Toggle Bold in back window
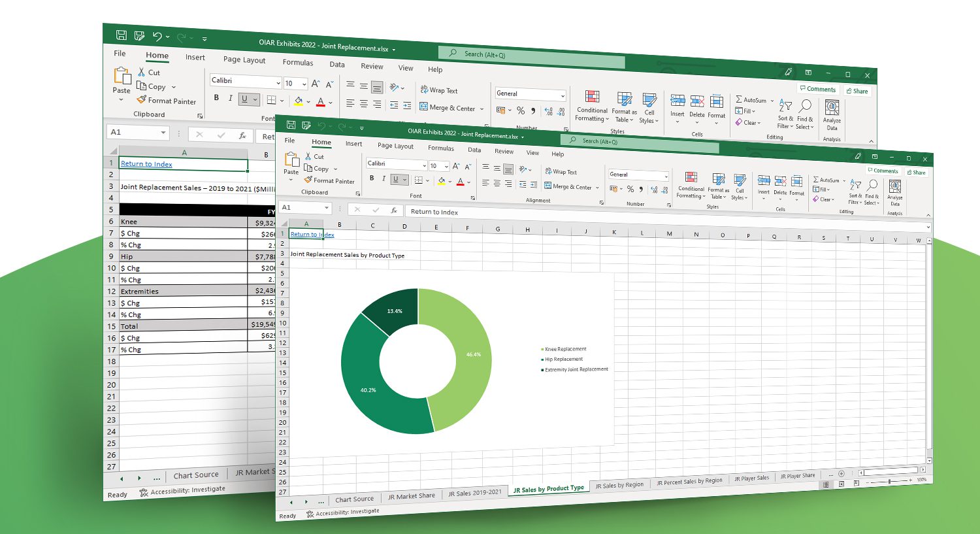Viewport: 980px width, 534px height. coord(216,97)
